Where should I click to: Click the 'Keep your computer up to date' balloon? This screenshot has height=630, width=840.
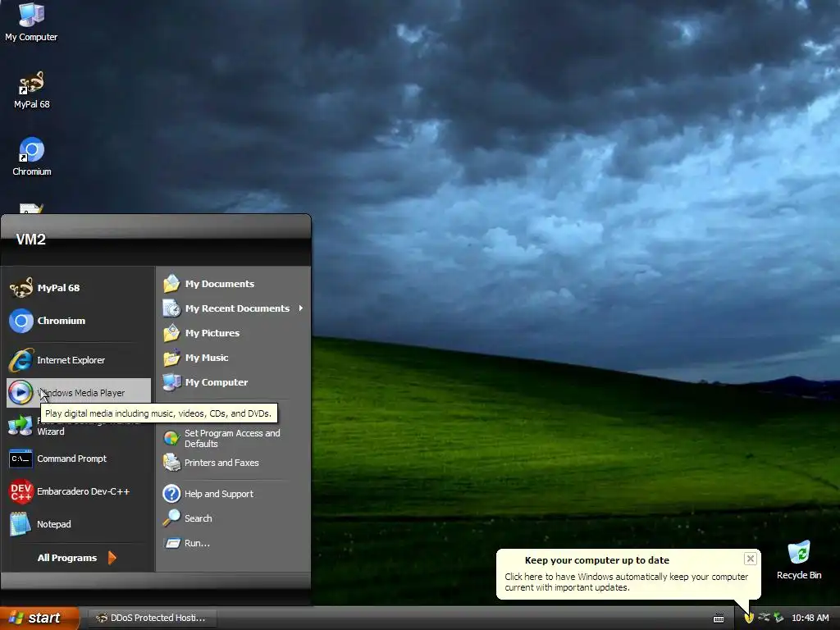point(628,573)
